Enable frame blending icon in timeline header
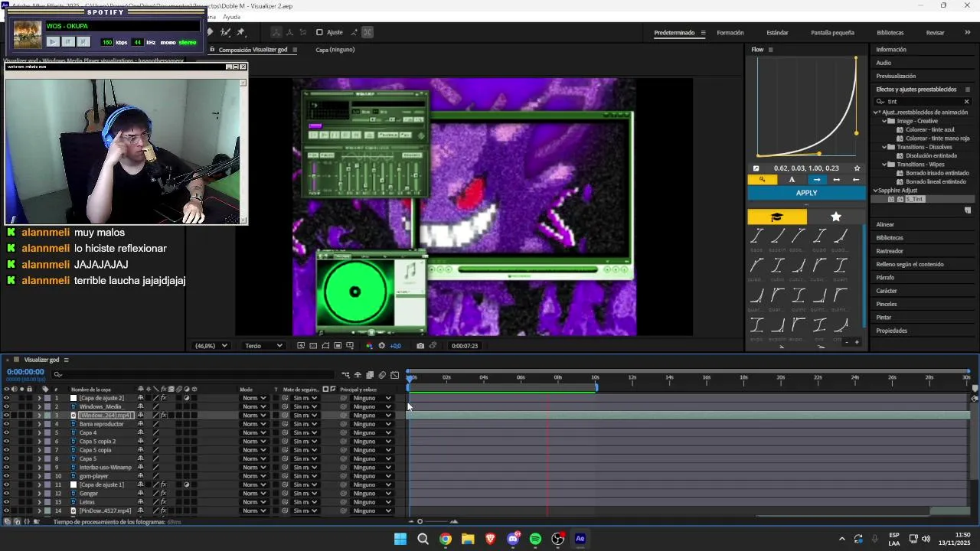This screenshot has width=980, height=551. click(x=370, y=375)
